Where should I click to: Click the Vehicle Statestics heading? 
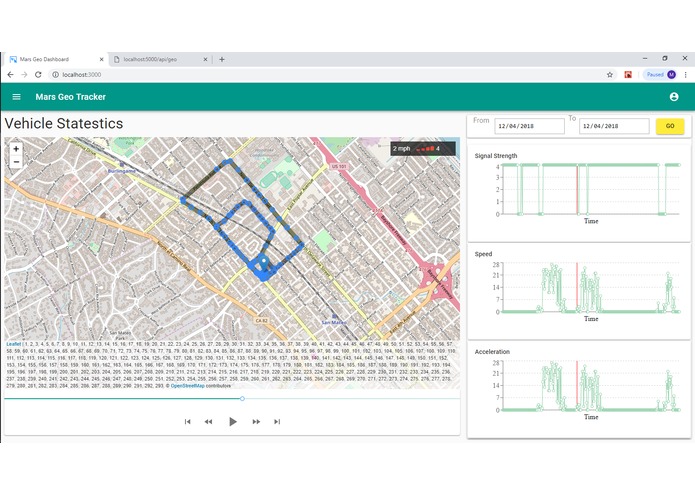tap(64, 123)
